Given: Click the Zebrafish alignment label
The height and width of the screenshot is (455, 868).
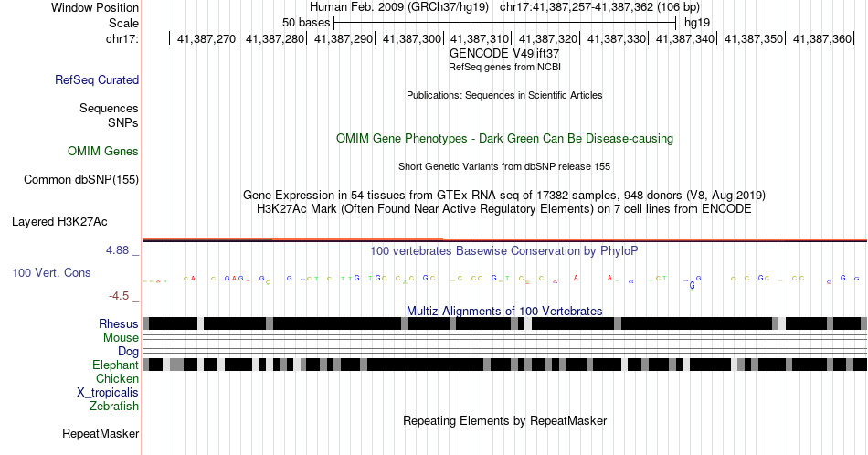Looking at the screenshot, I should (114, 406).
